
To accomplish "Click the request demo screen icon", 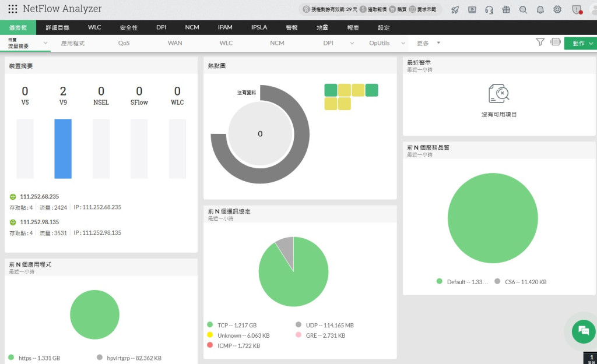I will pos(412,9).
